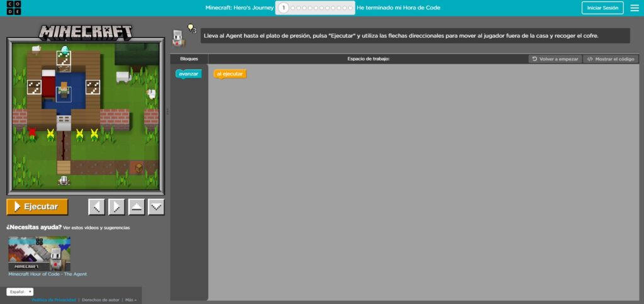Click the Agent character avatar beside instructions
Viewport: 644px width, 304px height.
(178, 38)
